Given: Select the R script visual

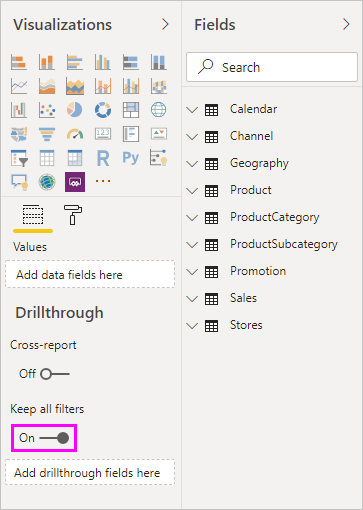Looking at the screenshot, I should point(103,158).
